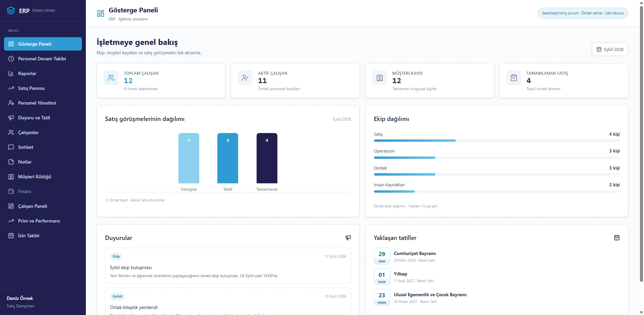Open the Eylül 2026 period selector

[x=610, y=49]
